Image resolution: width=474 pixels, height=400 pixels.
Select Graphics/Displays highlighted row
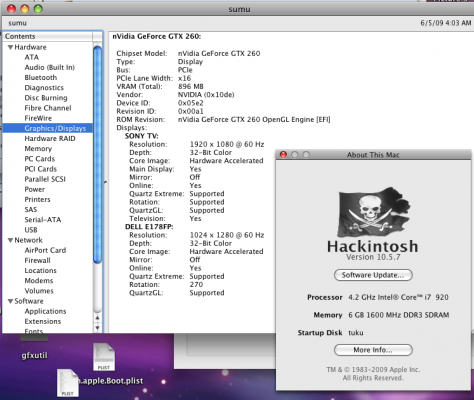(x=47, y=128)
